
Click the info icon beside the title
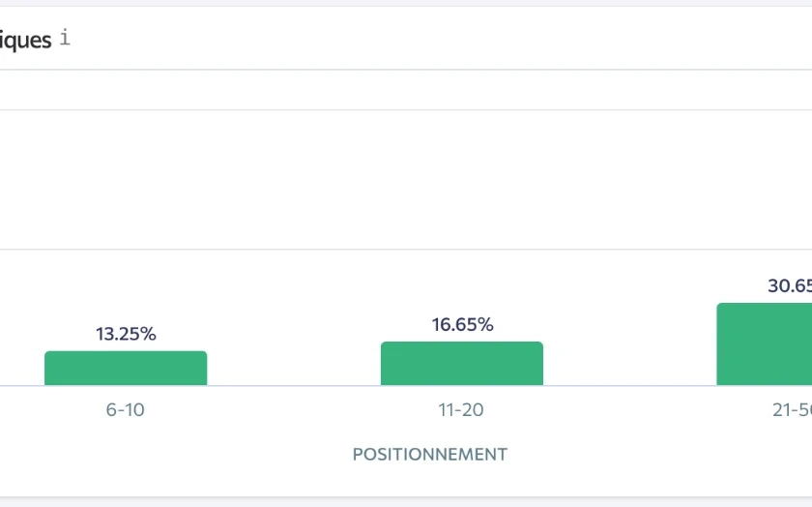(x=65, y=40)
